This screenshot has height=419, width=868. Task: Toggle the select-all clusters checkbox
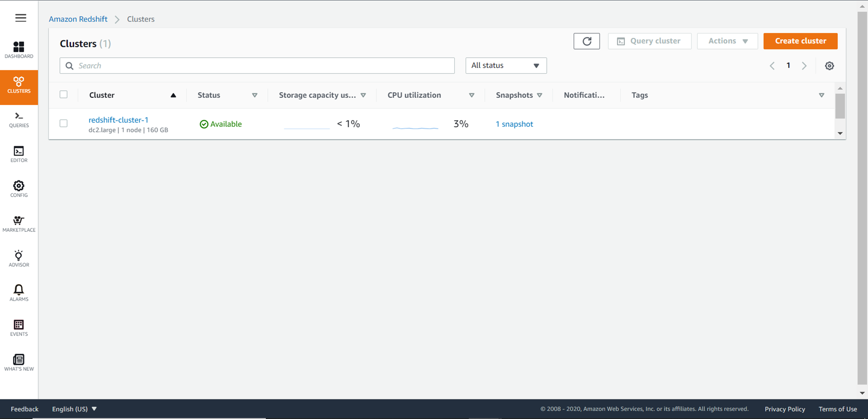[x=64, y=95]
